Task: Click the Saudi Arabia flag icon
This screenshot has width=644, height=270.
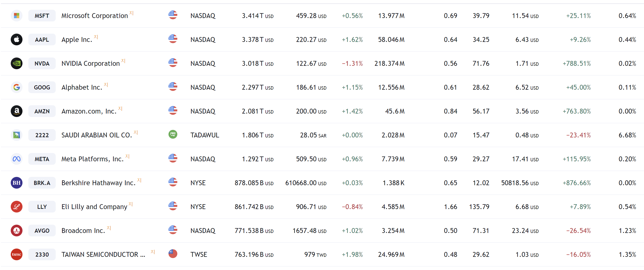Action: pyautogui.click(x=173, y=135)
